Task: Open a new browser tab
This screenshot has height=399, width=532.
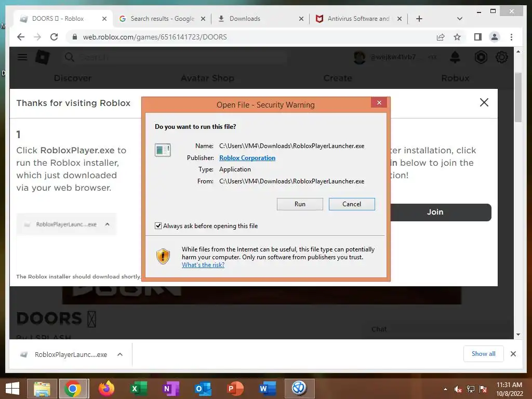Action: click(419, 19)
